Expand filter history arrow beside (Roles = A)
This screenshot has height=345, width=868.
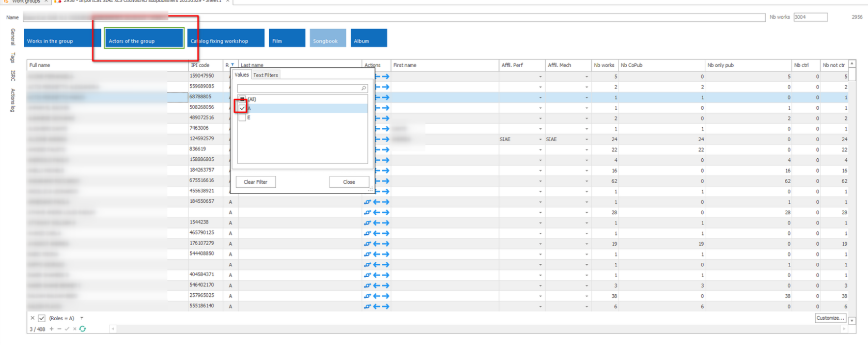[82, 318]
